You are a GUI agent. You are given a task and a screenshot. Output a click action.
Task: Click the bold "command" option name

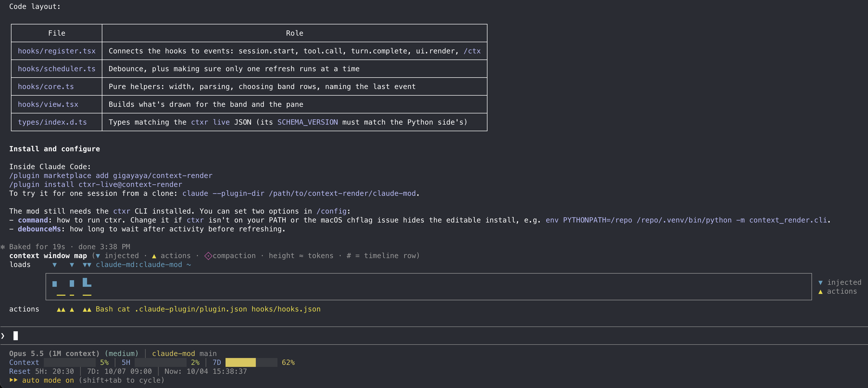33,220
